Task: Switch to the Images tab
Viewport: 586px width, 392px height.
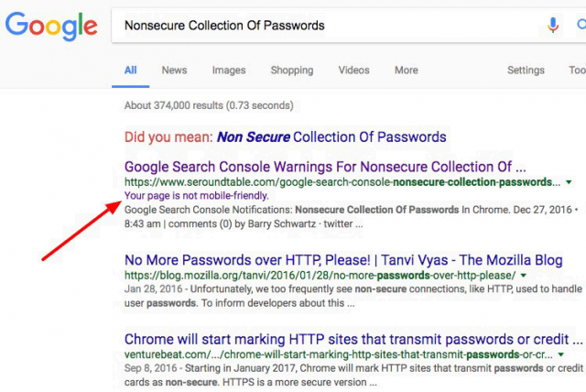Action: coord(229,71)
